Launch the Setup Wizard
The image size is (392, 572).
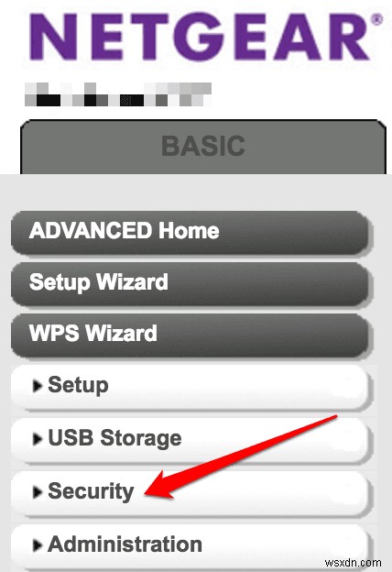pyautogui.click(x=190, y=283)
